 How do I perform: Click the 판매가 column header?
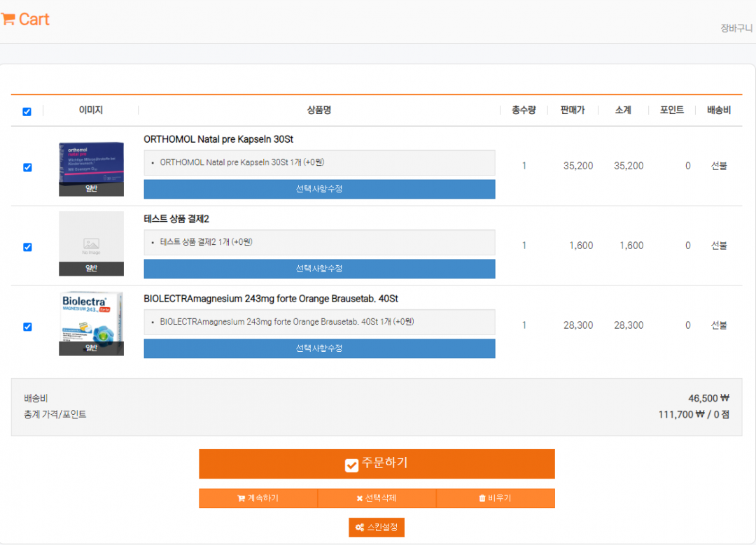click(x=573, y=111)
